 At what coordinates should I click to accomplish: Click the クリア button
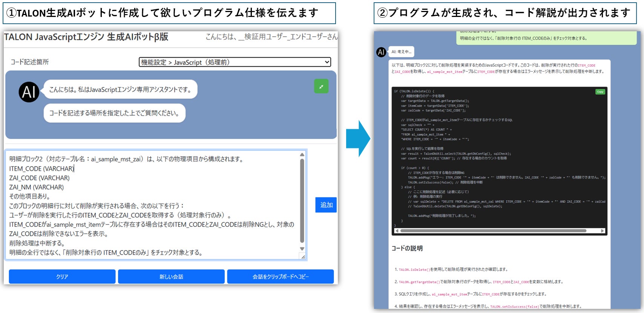(62, 276)
